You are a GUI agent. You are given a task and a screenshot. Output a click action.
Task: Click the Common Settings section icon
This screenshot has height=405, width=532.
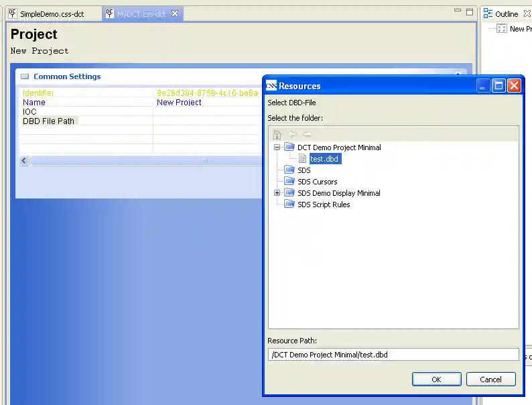25,77
